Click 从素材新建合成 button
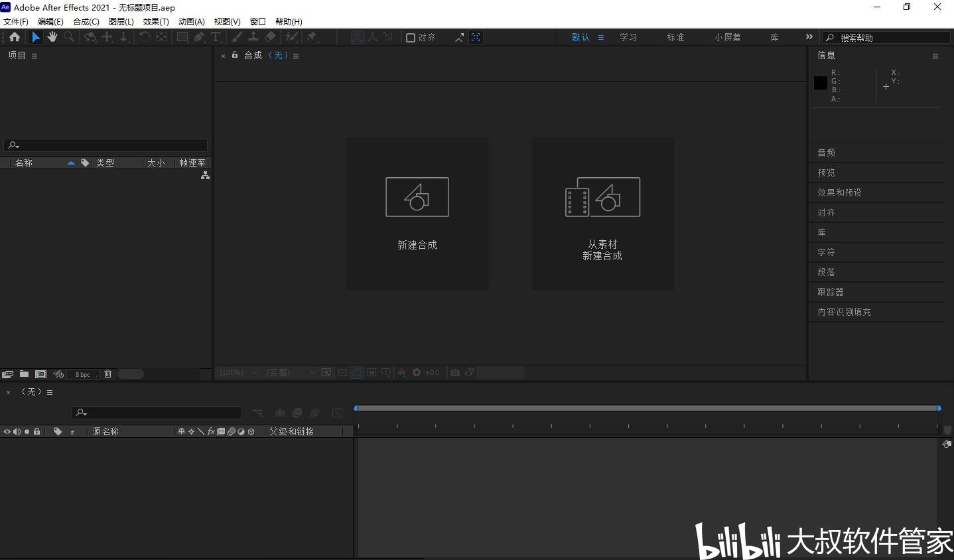This screenshot has height=560, width=954. point(602,214)
